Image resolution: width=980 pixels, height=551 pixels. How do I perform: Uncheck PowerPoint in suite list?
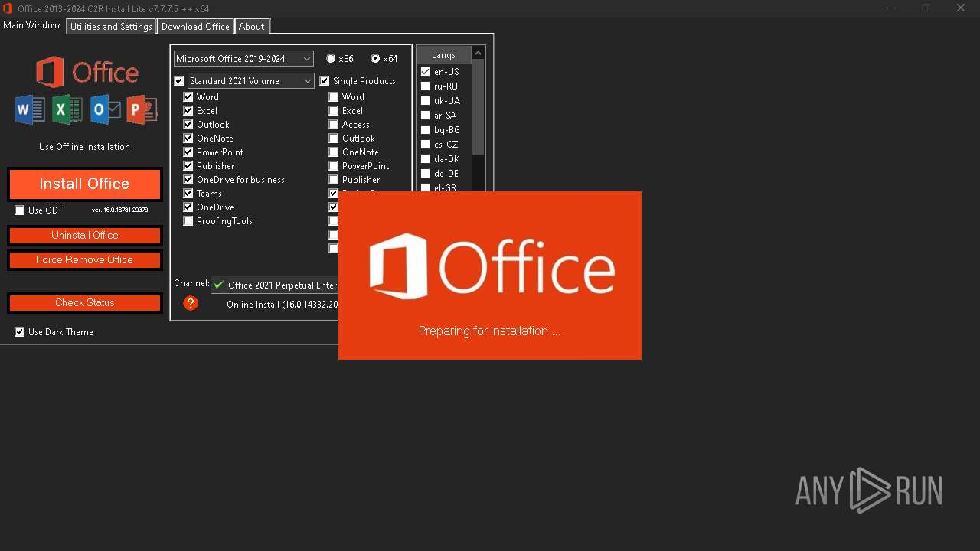(x=188, y=152)
